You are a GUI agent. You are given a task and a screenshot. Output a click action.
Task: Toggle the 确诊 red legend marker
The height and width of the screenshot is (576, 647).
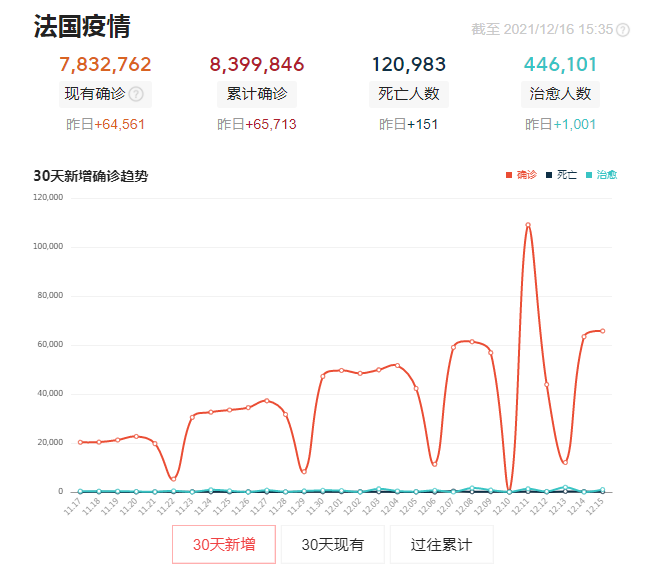tap(509, 175)
